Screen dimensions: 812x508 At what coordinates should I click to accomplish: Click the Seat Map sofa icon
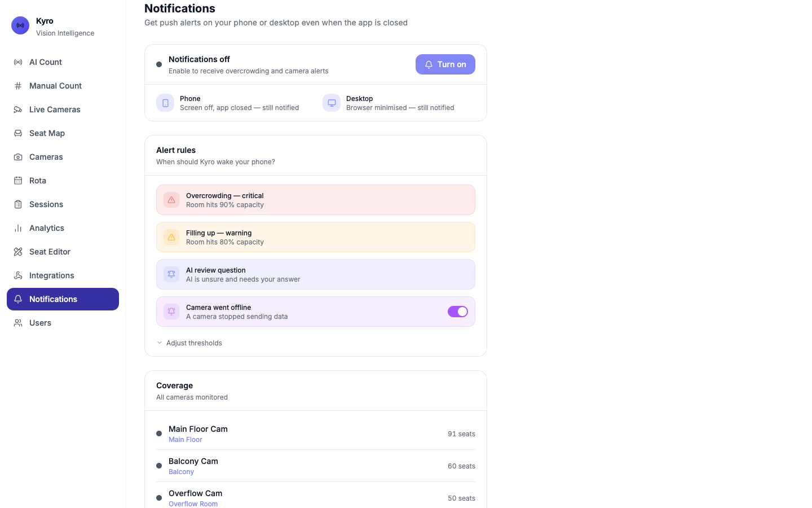pyautogui.click(x=18, y=133)
